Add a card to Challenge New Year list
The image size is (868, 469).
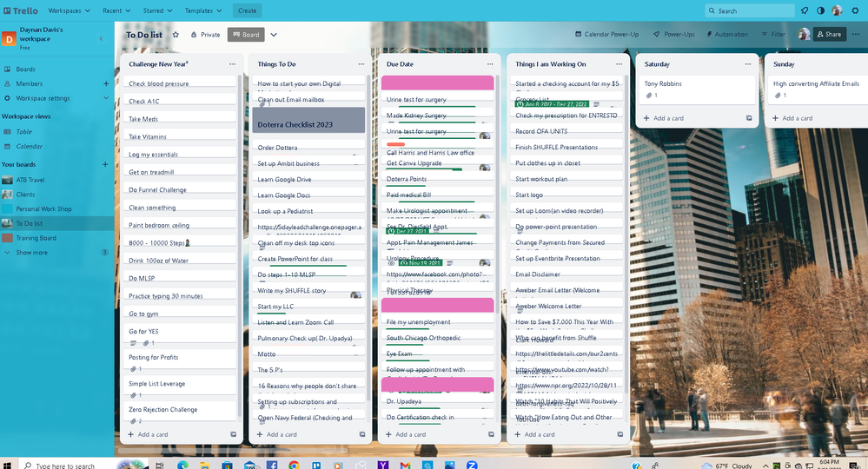(x=148, y=435)
